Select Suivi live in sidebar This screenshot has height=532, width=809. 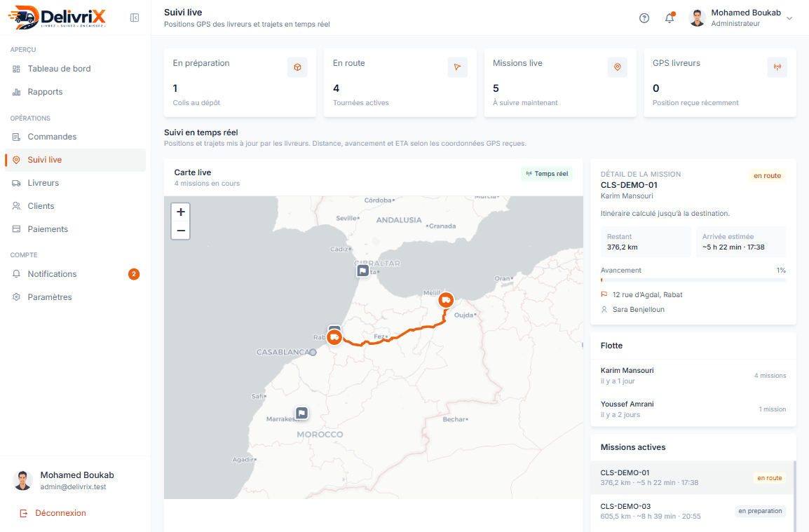pyautogui.click(x=75, y=160)
